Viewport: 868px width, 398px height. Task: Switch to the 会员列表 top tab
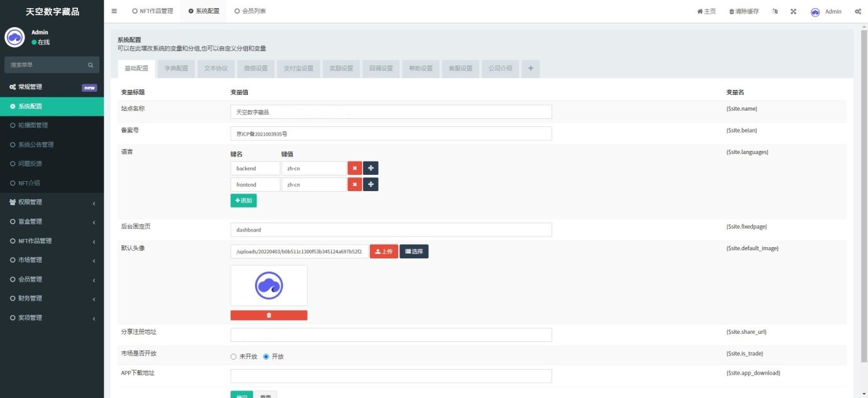coord(250,11)
